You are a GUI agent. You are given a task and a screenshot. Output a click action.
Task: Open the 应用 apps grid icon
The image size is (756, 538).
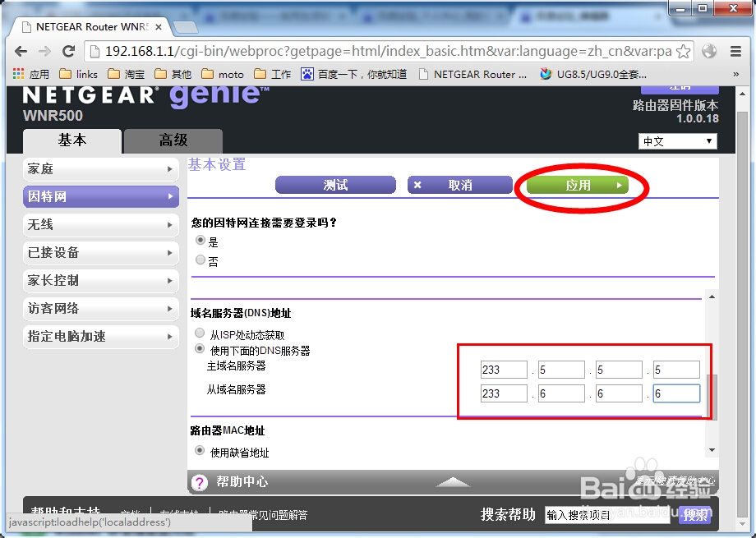16,74
